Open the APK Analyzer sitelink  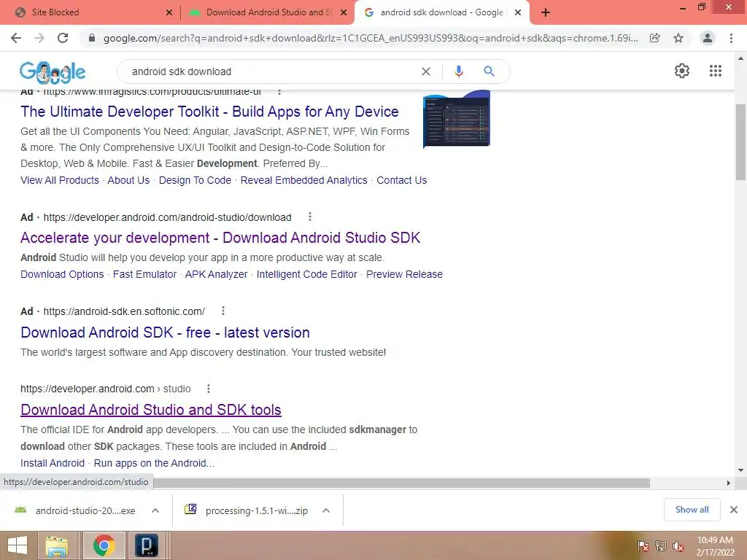pyautogui.click(x=216, y=274)
